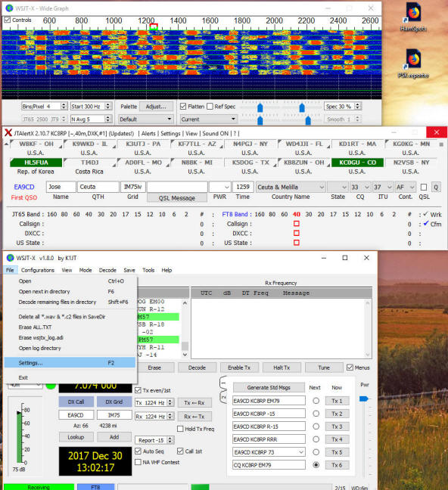448x490 pixels.
Task: Click the Lookup button
Action: pyautogui.click(x=76, y=437)
